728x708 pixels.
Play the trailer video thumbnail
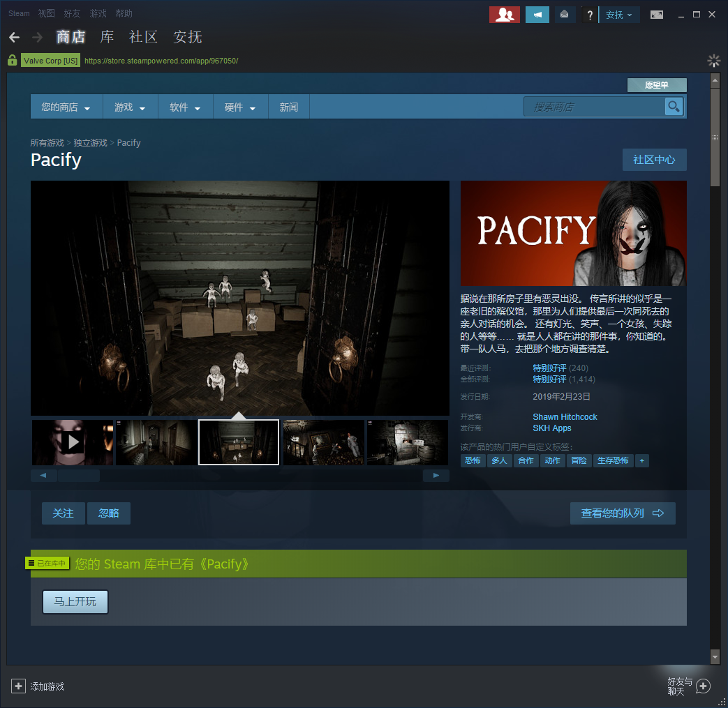pyautogui.click(x=73, y=442)
